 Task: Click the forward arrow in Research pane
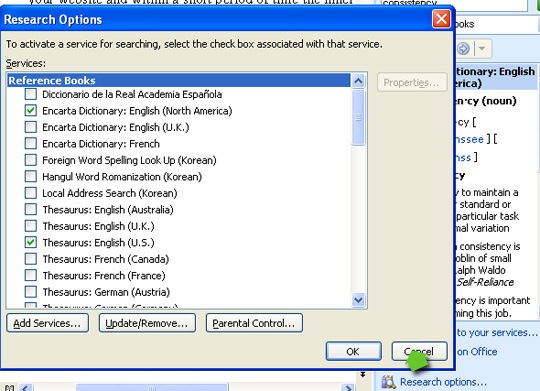pyautogui.click(x=464, y=49)
